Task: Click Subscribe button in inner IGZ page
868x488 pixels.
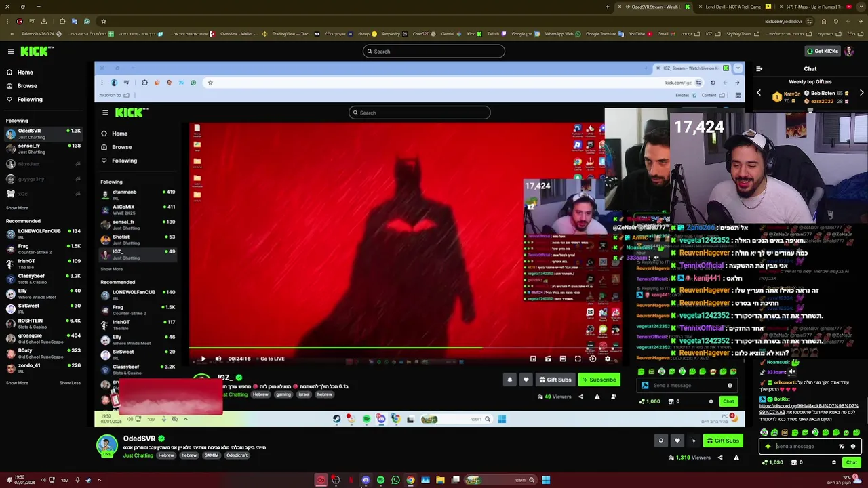Action: (599, 380)
